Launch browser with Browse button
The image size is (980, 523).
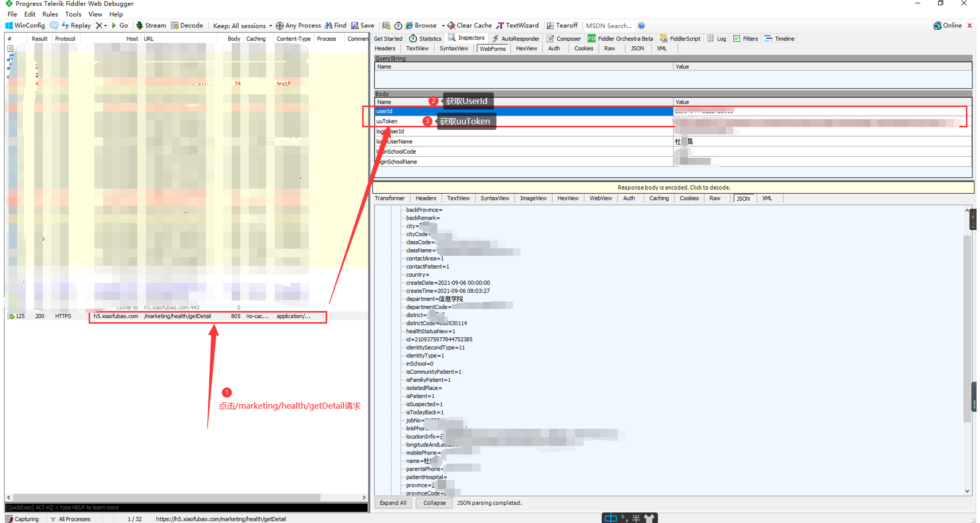(x=421, y=26)
